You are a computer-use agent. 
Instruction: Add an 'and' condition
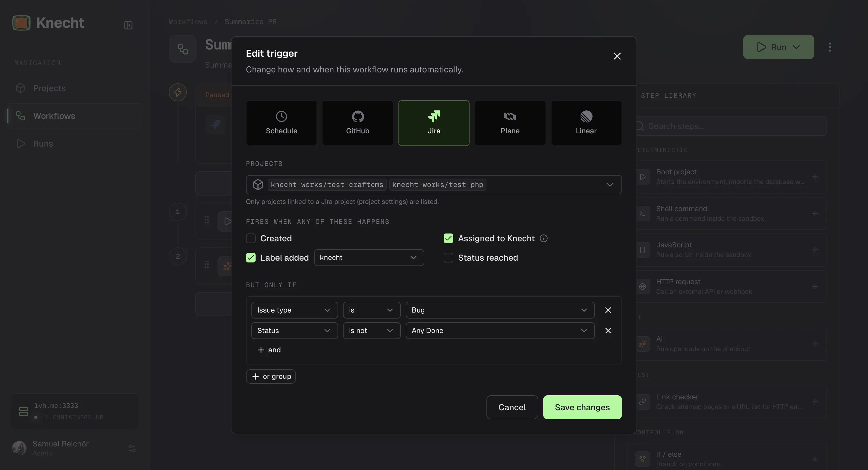pos(269,350)
